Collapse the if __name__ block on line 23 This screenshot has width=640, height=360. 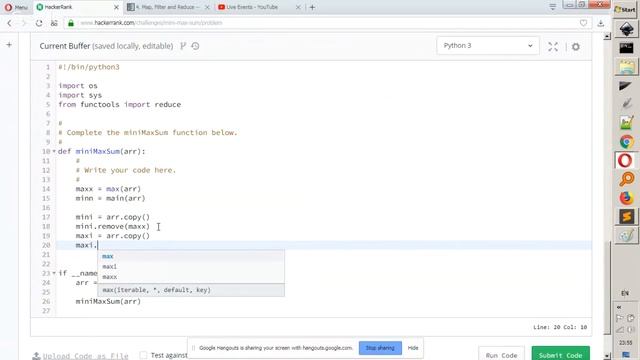pyautogui.click(x=54, y=273)
